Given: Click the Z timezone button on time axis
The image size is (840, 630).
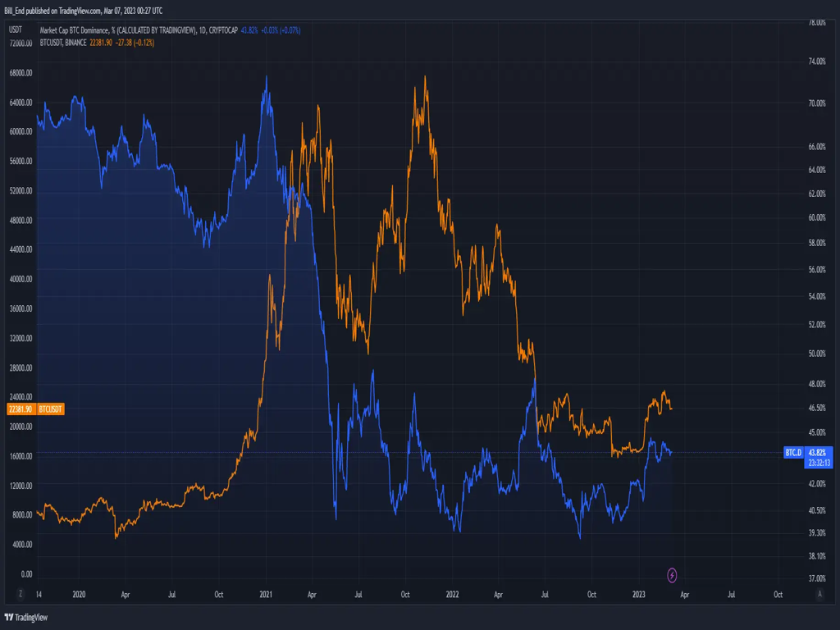Looking at the screenshot, I should click(x=21, y=593).
